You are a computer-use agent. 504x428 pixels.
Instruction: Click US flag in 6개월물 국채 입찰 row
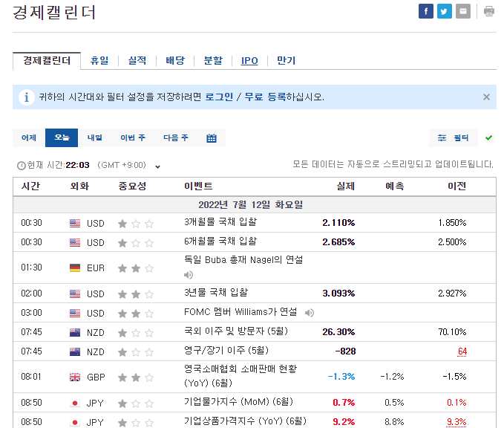coord(75,242)
